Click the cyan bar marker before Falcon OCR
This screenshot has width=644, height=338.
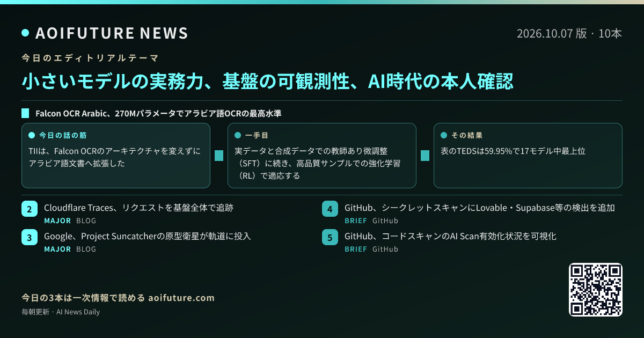25,114
